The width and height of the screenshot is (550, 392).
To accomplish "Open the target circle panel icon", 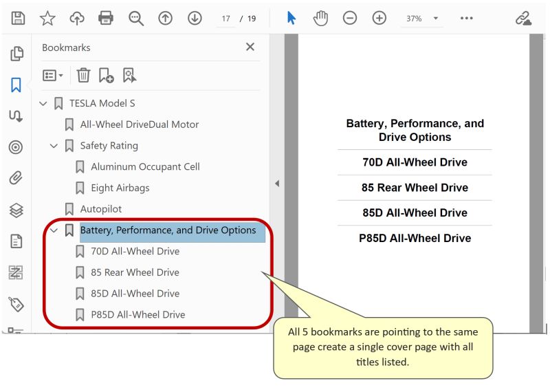I will (16, 147).
